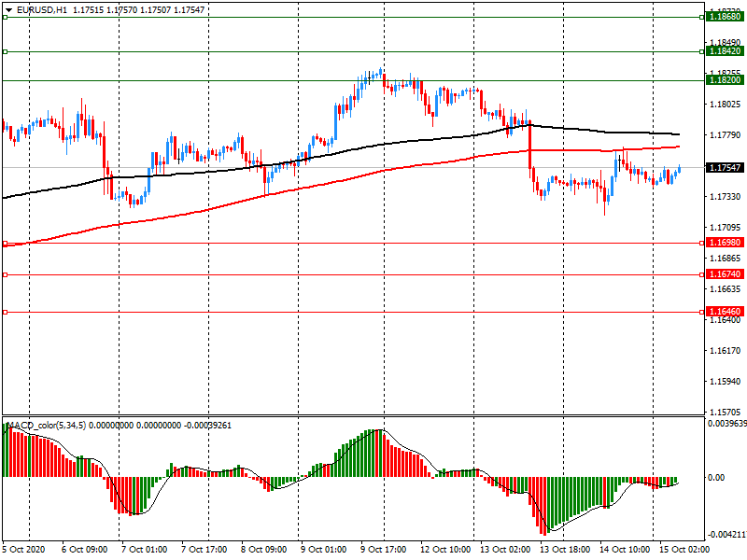747x560 pixels.
Task: Click the 12 Oct 10:00 time label
Action: (x=445, y=549)
